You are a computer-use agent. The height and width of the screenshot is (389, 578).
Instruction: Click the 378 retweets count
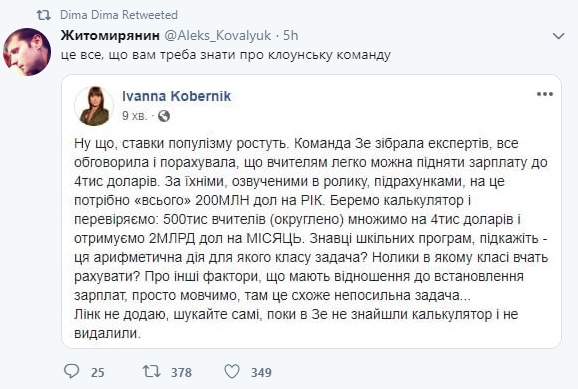(181, 372)
